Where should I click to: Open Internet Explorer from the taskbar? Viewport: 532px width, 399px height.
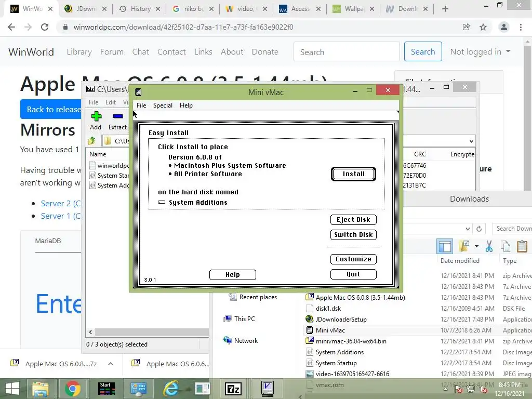pos(171,389)
